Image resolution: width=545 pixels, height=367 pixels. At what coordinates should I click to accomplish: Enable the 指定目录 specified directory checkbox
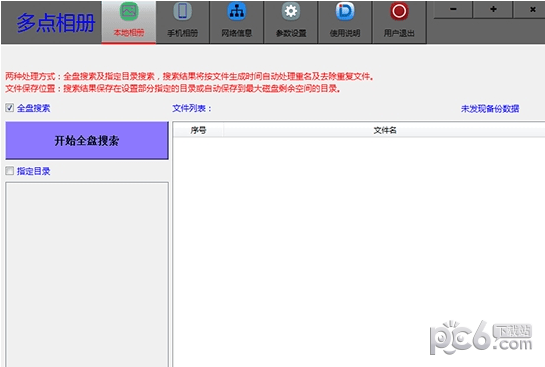[10, 171]
